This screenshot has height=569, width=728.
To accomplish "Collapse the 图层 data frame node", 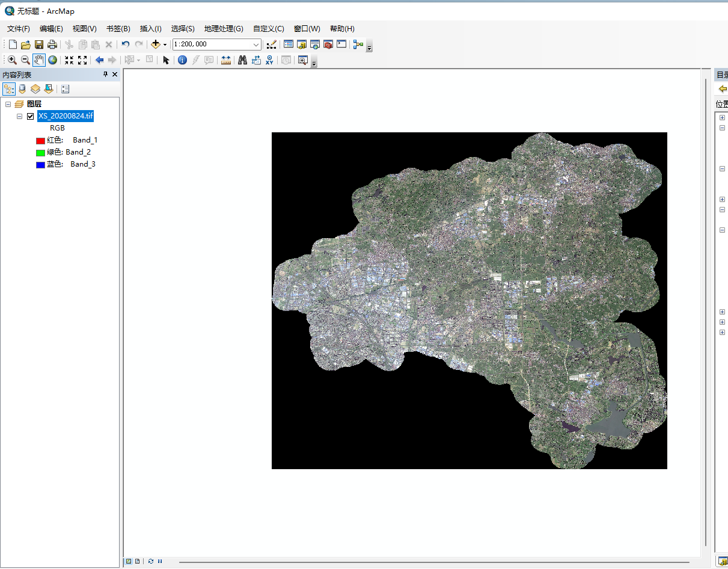I will 8,104.
